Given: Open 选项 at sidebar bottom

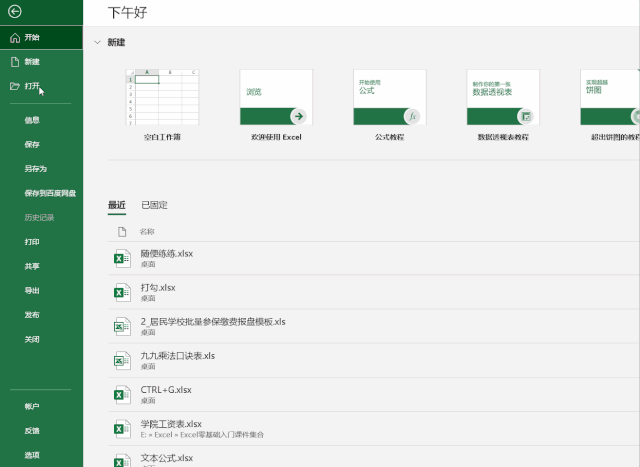Looking at the screenshot, I should pos(41,455).
